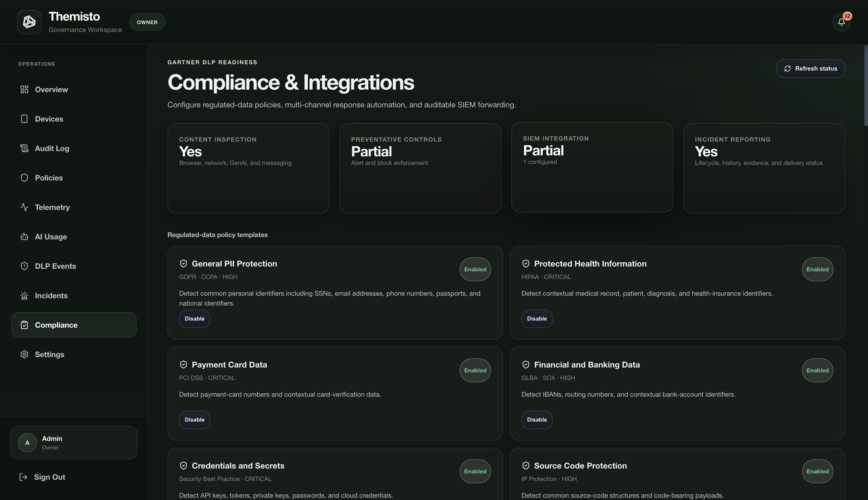Click the 'GLBA · SOX · HIGH' text
Viewport: 868px width, 500px height.
pyautogui.click(x=548, y=378)
